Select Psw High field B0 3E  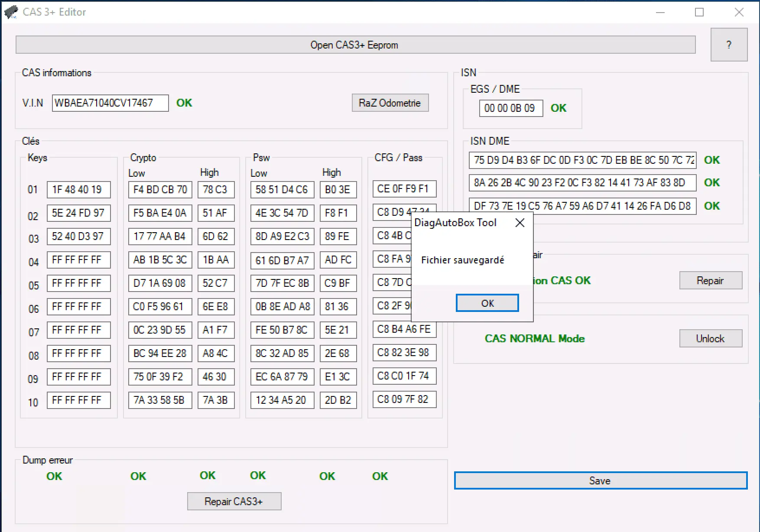pos(338,189)
